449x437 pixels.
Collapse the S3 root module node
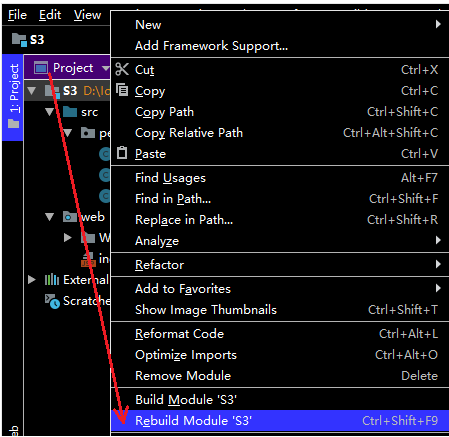pos(32,90)
